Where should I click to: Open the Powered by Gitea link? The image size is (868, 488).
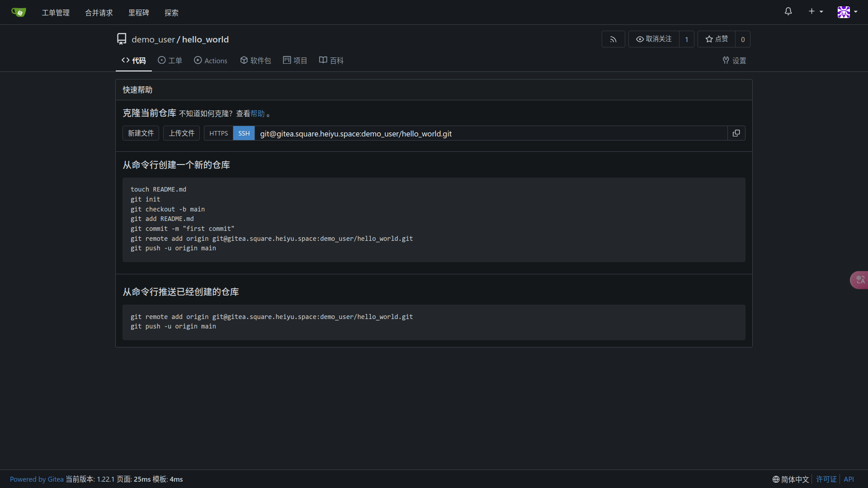pos(37,479)
